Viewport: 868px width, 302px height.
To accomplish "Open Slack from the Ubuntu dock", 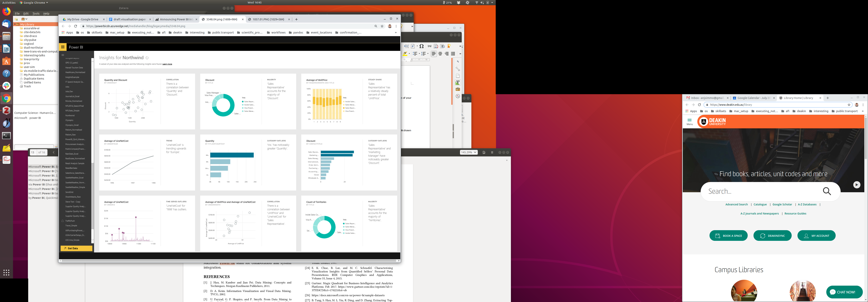I will (x=6, y=86).
